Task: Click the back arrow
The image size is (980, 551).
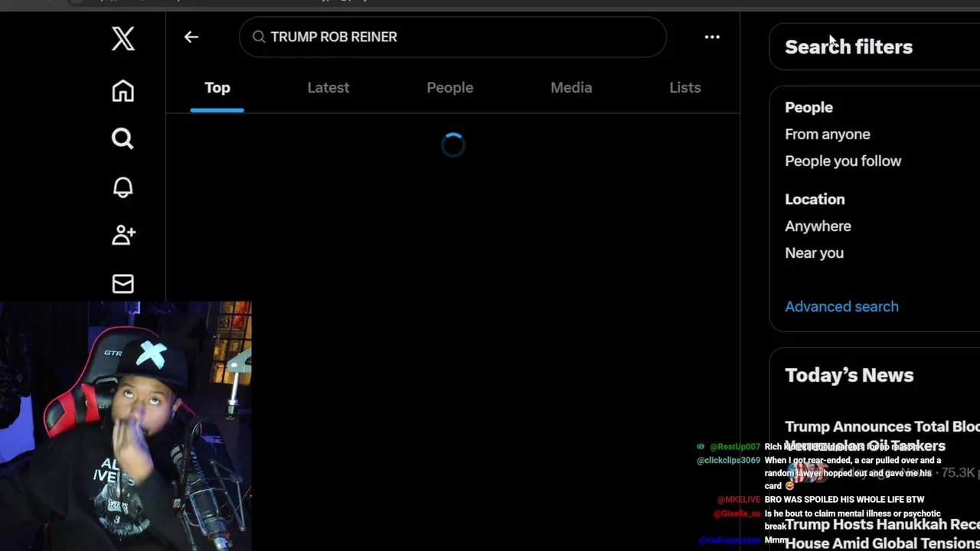Action: [x=191, y=37]
